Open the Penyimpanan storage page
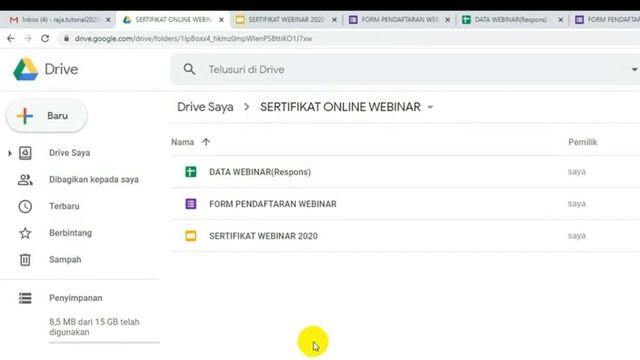 76,298
